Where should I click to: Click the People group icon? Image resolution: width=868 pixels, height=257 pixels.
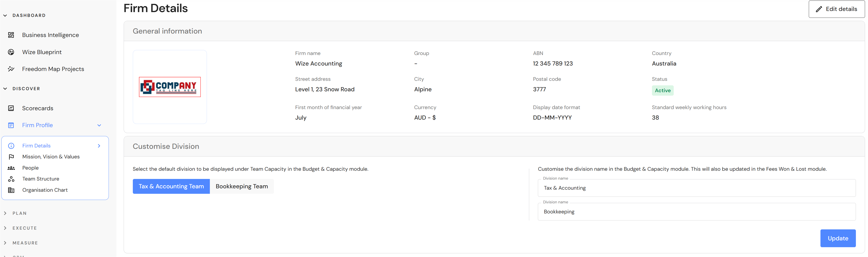pos(11,168)
